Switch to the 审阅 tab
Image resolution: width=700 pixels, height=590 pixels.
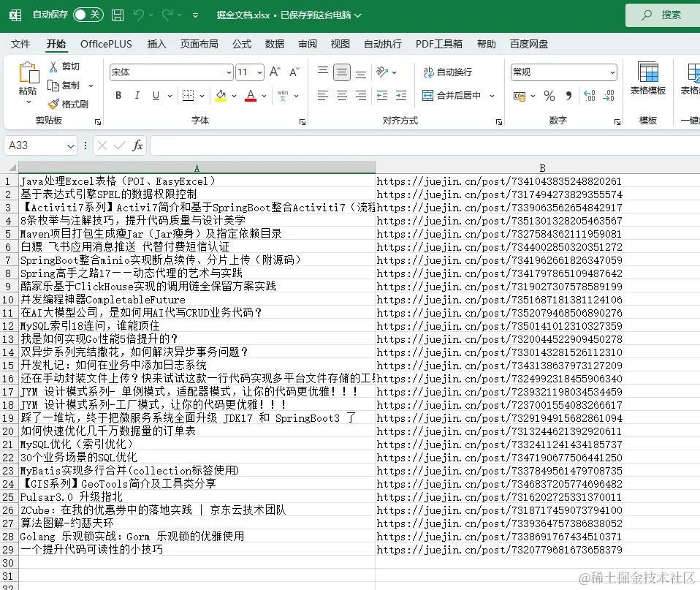pyautogui.click(x=308, y=44)
